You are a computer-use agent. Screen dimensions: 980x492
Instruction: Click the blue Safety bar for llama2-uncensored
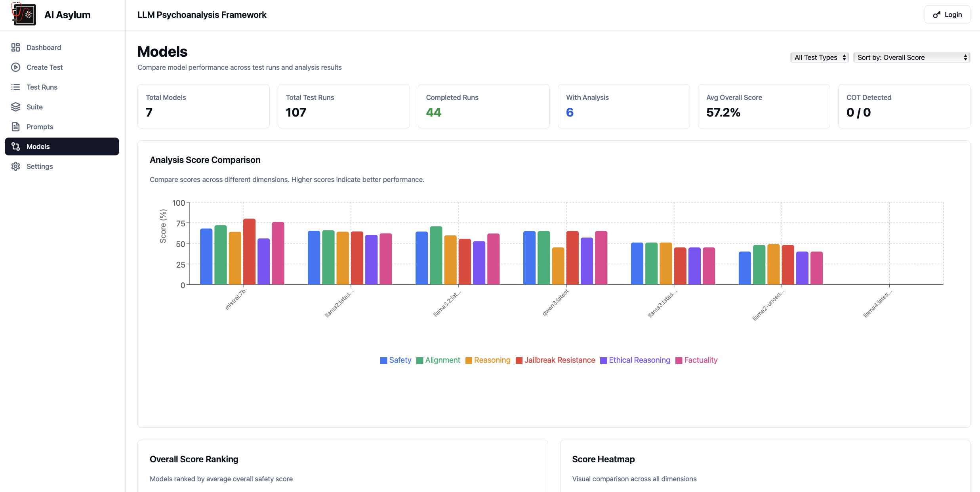pyautogui.click(x=745, y=268)
